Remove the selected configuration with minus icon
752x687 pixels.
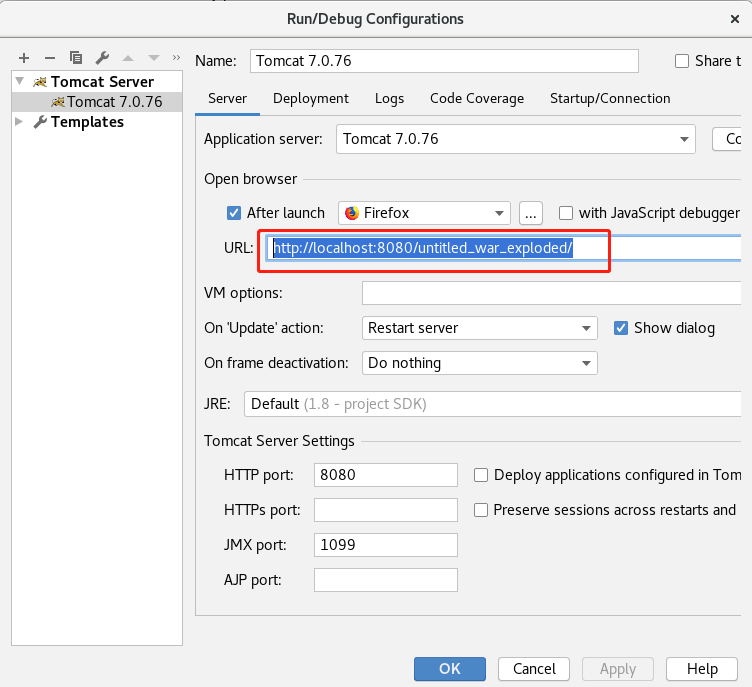pos(50,58)
